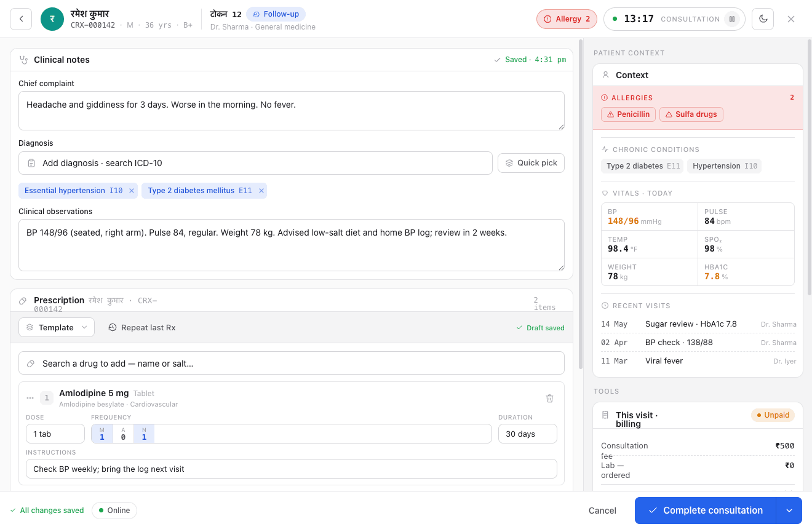Click the Draft saved status in prescription
812x529 pixels.
540,328
